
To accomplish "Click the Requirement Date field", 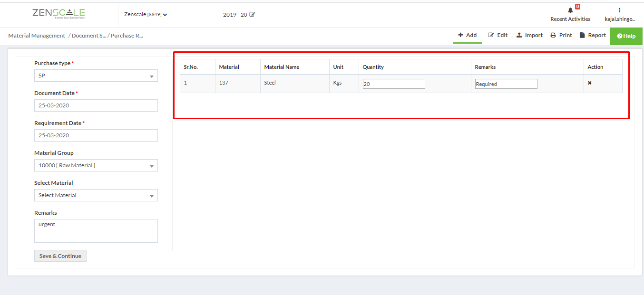I will pos(96,135).
